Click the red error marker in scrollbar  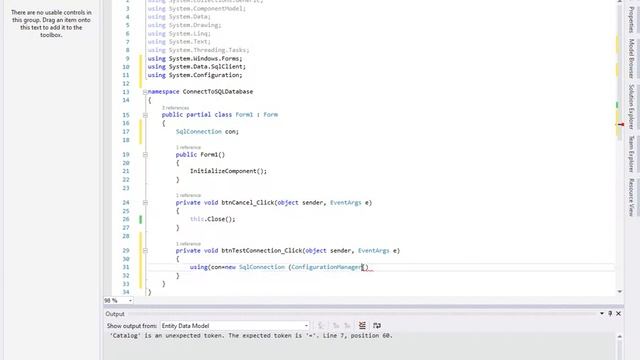pos(620,124)
